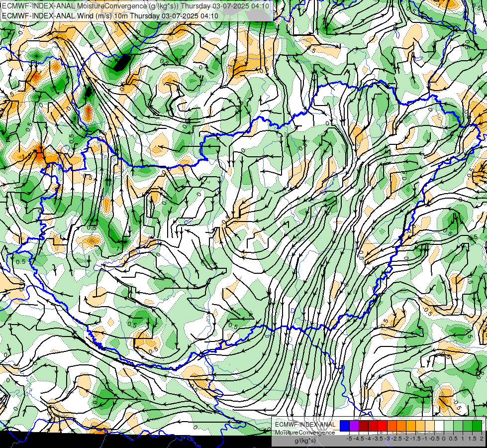Image resolution: width=487 pixels, height=448 pixels.
Task: Click the 1 legend tick label
Action: pos(463,439)
